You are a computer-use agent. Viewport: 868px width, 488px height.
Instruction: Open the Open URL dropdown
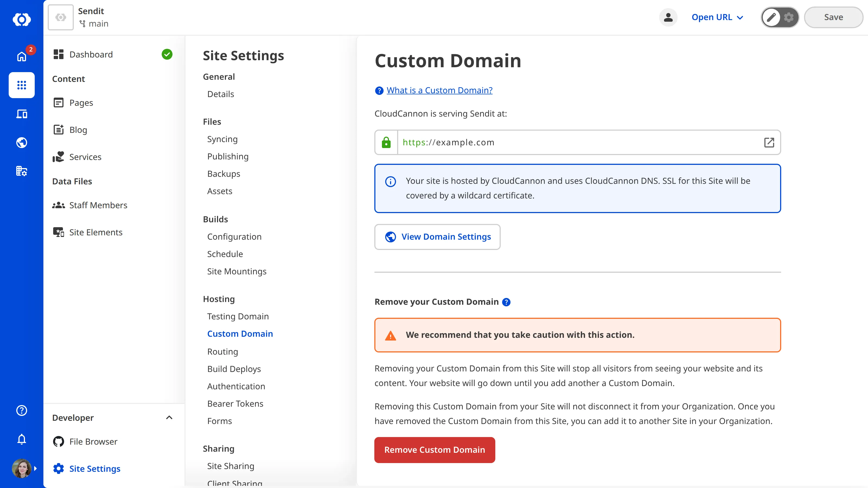(x=717, y=17)
